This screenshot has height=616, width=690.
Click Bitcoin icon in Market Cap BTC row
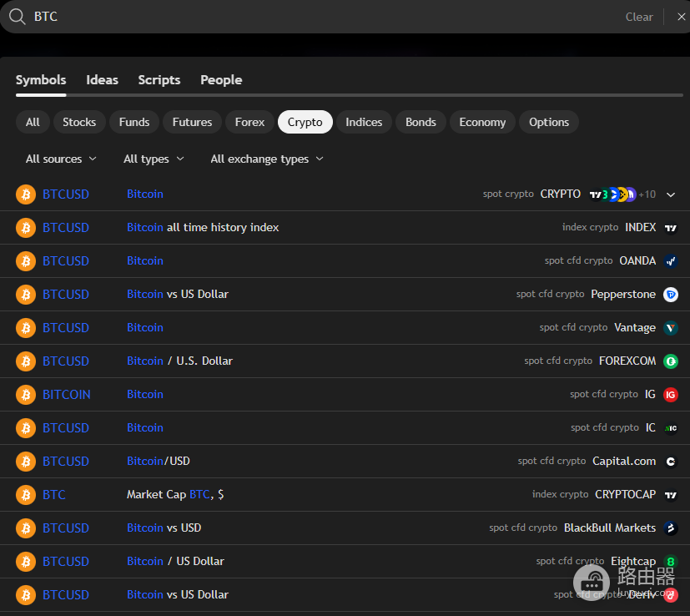point(26,495)
